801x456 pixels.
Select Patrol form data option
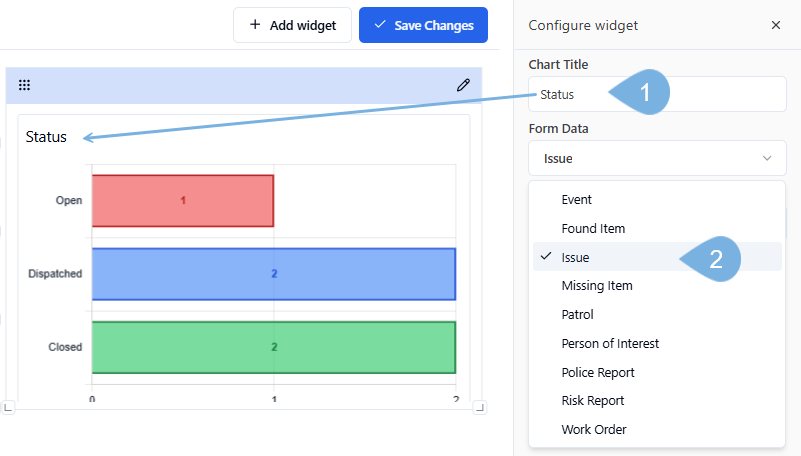tap(577, 315)
